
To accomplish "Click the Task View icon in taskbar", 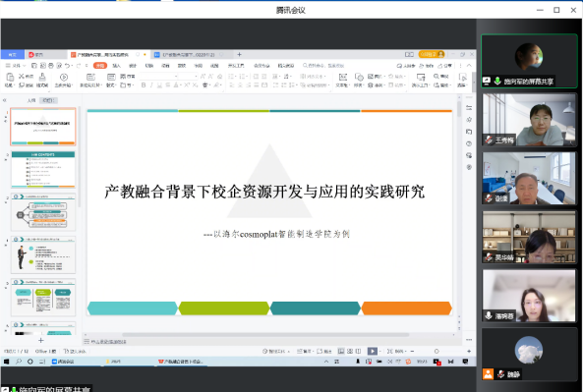I will (x=42, y=362).
